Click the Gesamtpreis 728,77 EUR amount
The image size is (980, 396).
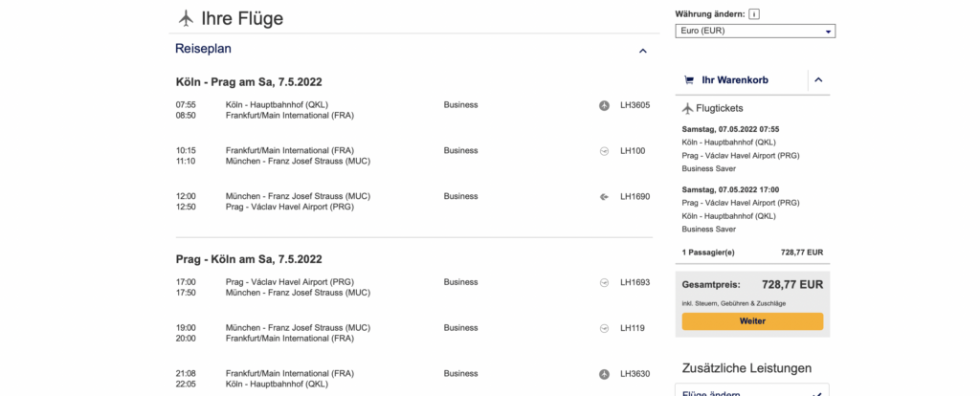pos(791,284)
